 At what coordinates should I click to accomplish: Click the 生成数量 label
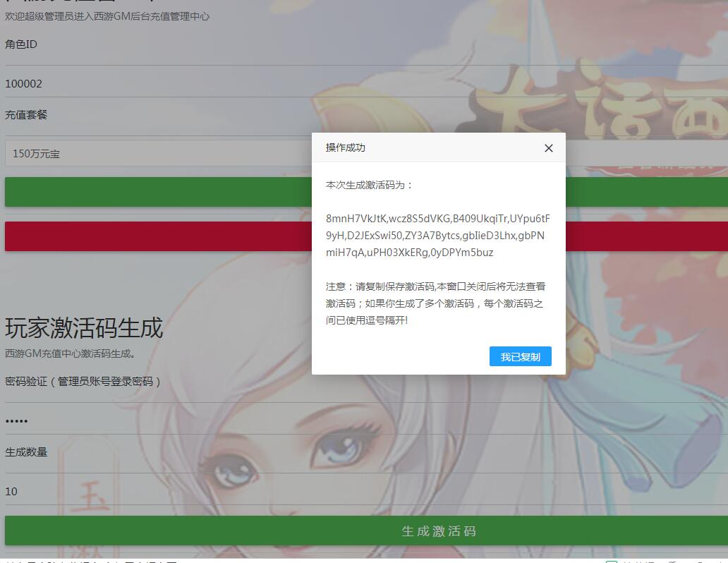(x=26, y=452)
